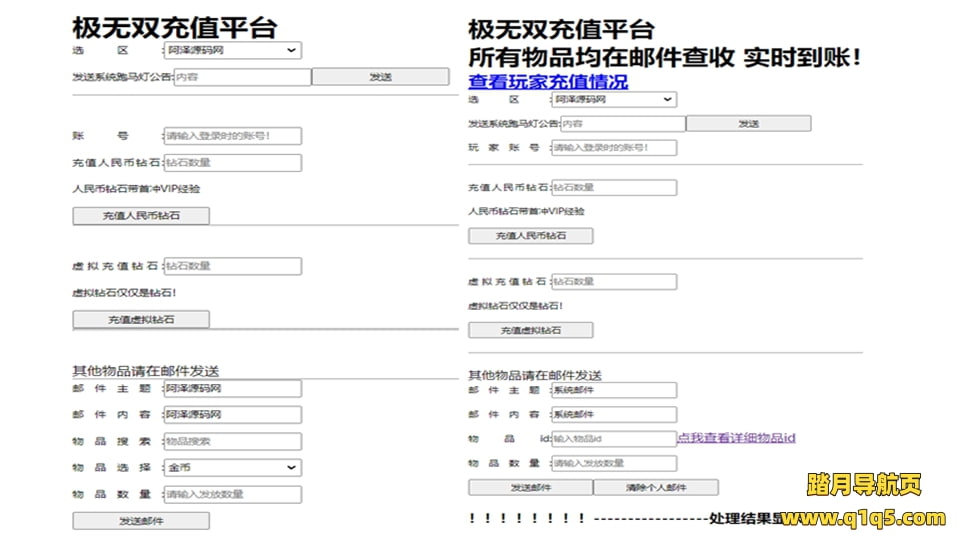Click 充值虚拟钻石 button in the left form
962x543 pixels.
click(x=141, y=320)
